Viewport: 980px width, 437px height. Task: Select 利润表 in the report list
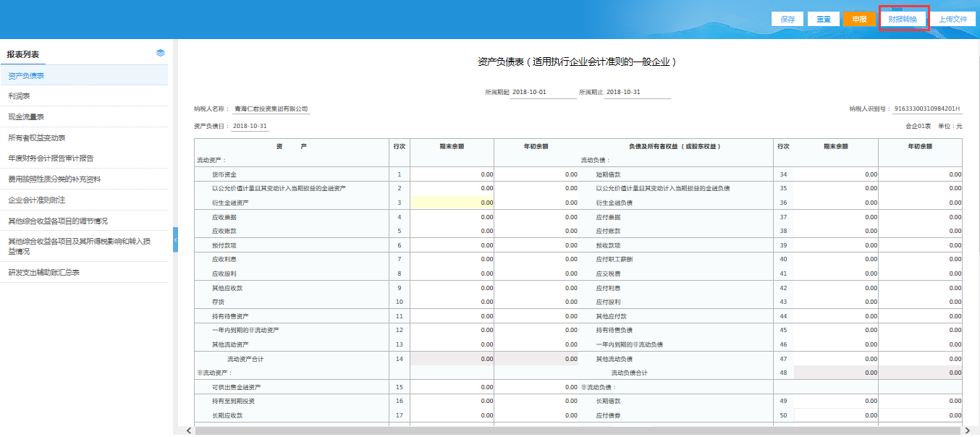[x=19, y=96]
